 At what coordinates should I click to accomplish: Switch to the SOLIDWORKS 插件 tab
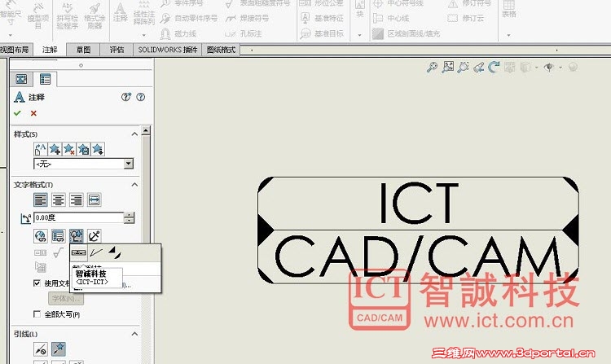click(x=168, y=50)
